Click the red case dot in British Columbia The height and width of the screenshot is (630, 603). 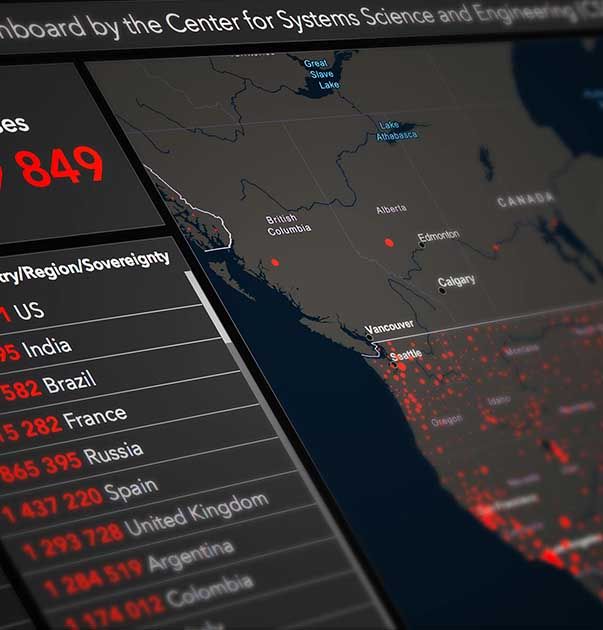pos(274,263)
